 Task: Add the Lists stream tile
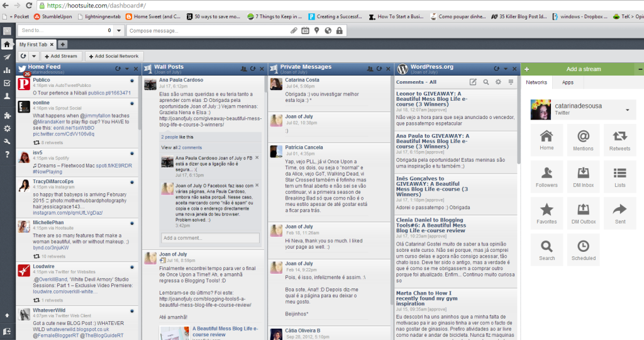pos(619,177)
